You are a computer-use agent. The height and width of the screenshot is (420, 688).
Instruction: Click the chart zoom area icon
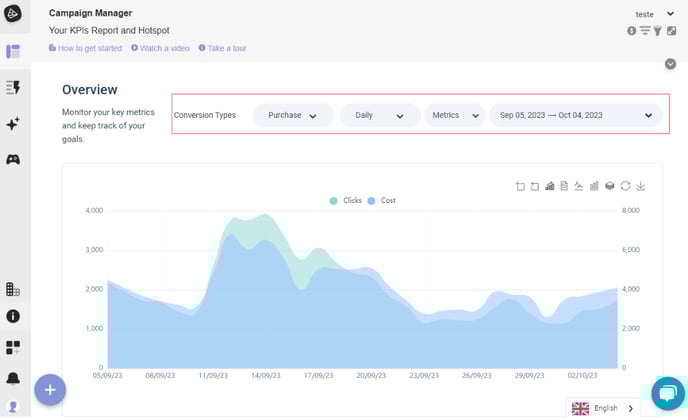pos(520,186)
